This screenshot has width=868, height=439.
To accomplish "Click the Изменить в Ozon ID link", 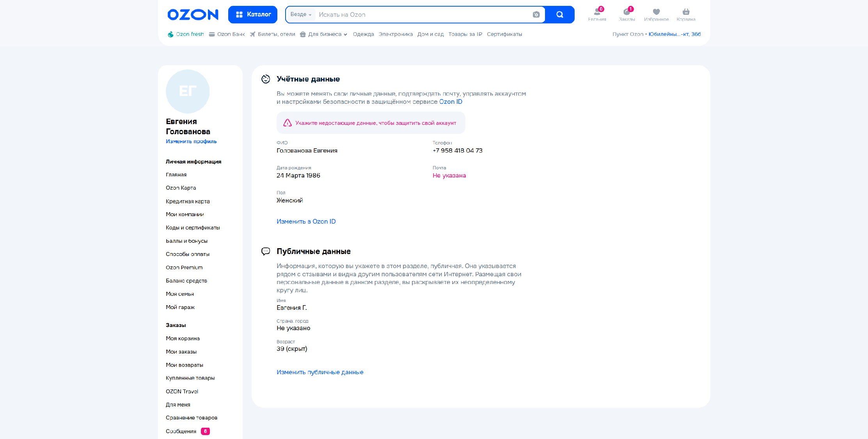I will (306, 221).
